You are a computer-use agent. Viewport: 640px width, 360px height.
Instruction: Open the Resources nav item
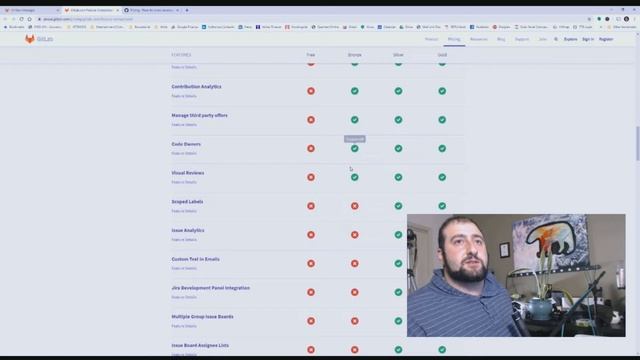tap(479, 39)
